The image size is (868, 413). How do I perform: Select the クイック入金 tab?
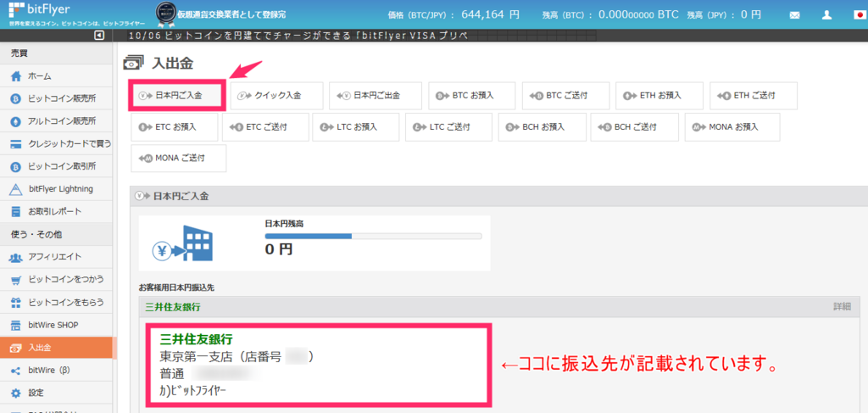(277, 95)
